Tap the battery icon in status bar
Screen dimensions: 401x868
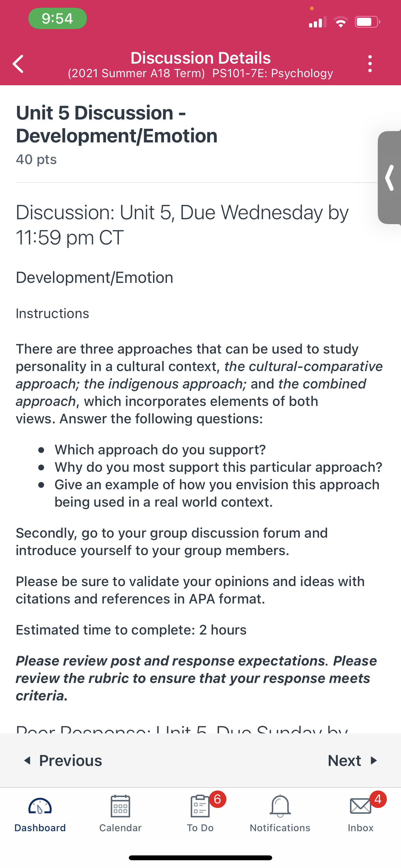click(367, 22)
